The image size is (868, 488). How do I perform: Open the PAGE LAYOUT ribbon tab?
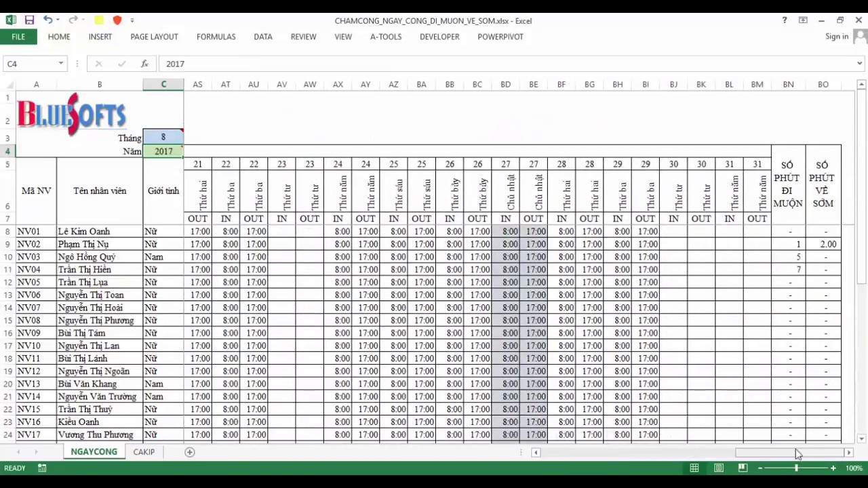pyautogui.click(x=154, y=37)
